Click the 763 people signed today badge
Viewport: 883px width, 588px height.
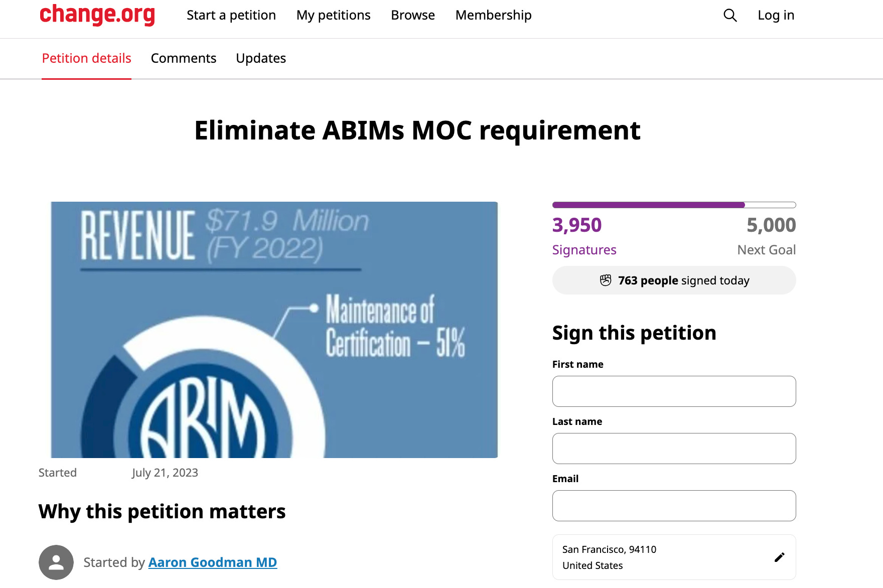(x=674, y=280)
